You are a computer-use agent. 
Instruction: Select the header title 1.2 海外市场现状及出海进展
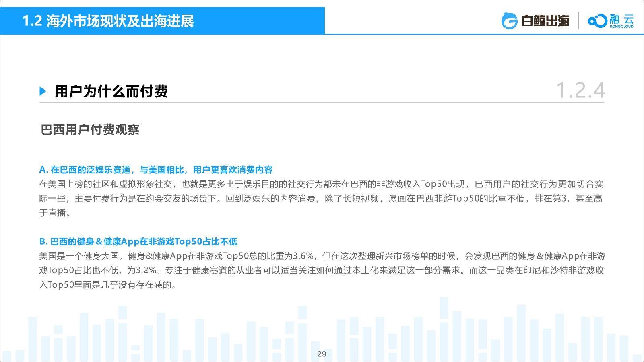[x=108, y=21]
